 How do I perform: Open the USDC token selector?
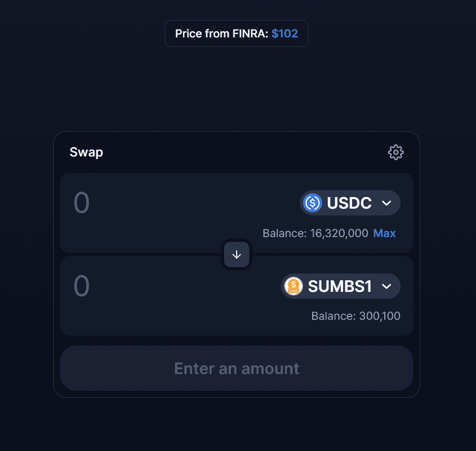pyautogui.click(x=349, y=202)
